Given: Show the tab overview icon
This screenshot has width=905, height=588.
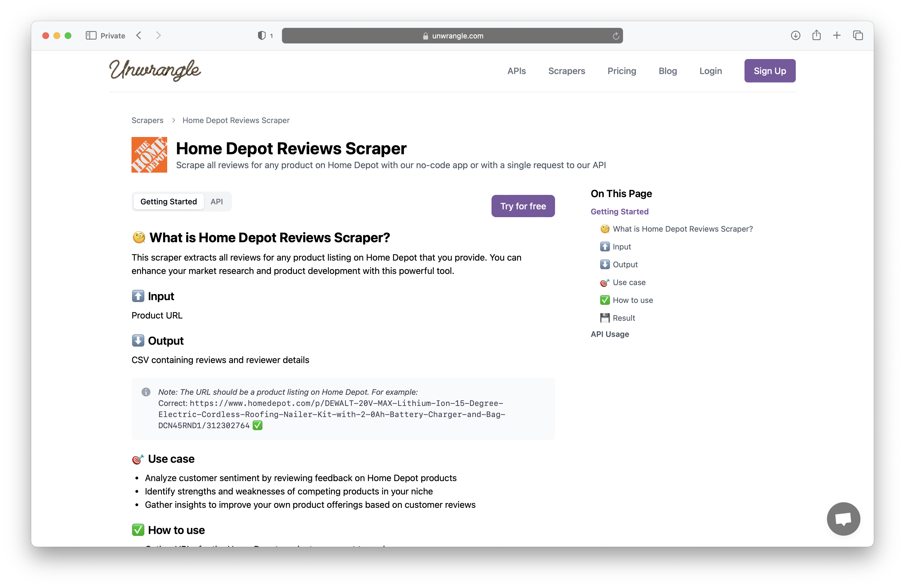Looking at the screenshot, I should pos(858,35).
